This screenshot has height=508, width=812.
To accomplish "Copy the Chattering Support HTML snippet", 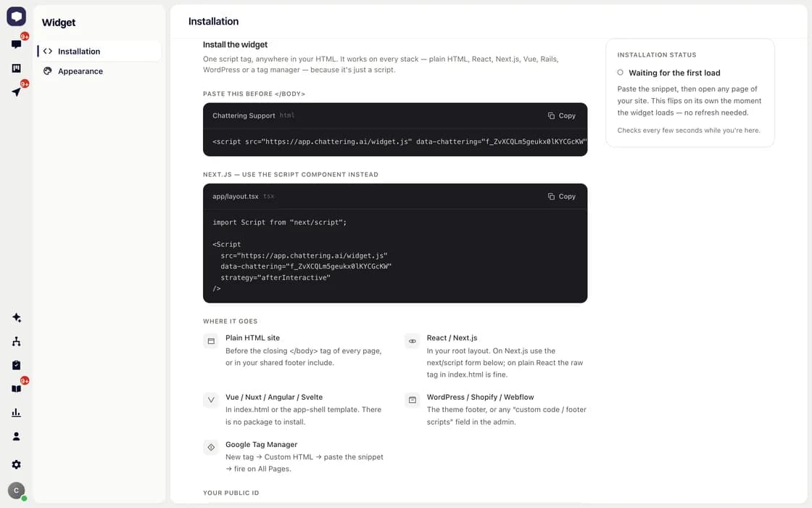I will coord(562,115).
